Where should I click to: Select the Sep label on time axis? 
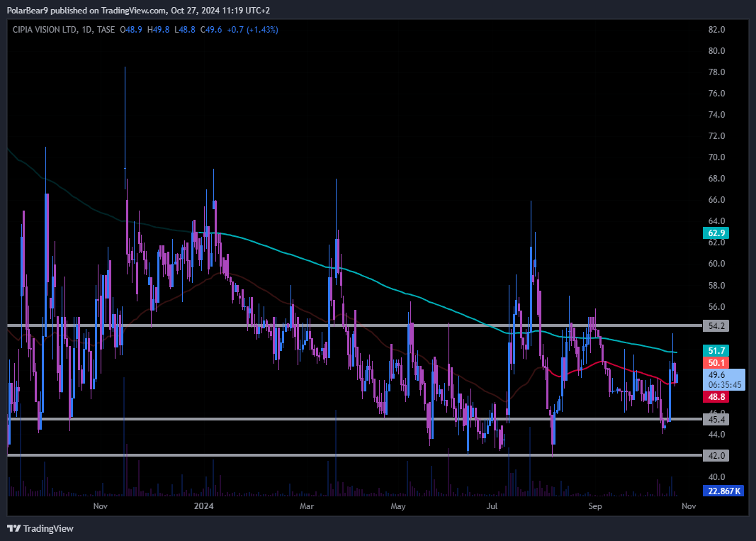pos(595,506)
